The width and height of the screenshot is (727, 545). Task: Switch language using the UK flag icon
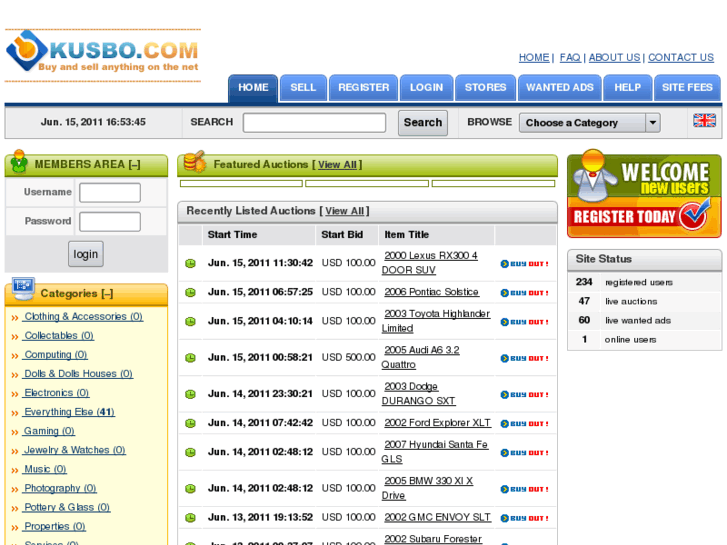click(704, 121)
